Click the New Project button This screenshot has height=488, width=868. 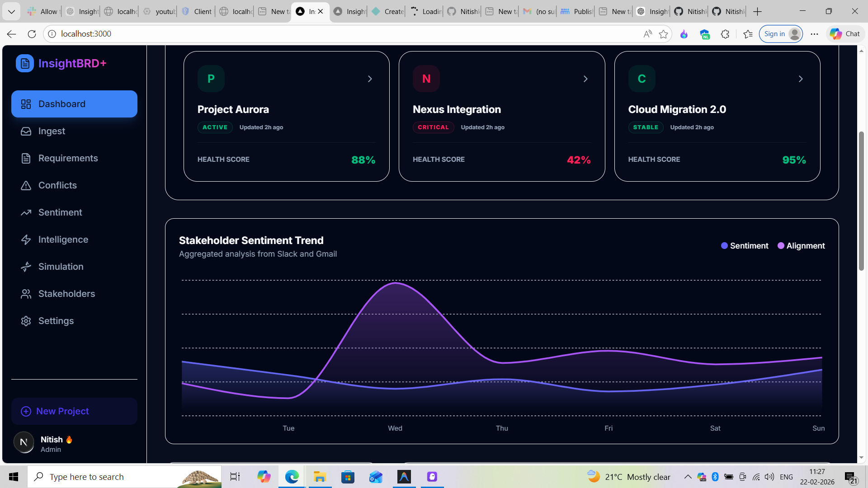pyautogui.click(x=74, y=411)
